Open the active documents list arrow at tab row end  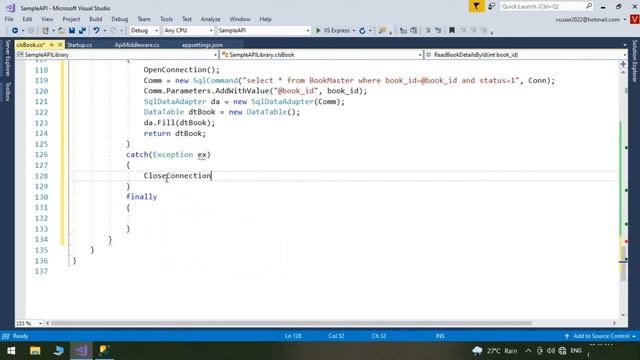[x=624, y=45]
